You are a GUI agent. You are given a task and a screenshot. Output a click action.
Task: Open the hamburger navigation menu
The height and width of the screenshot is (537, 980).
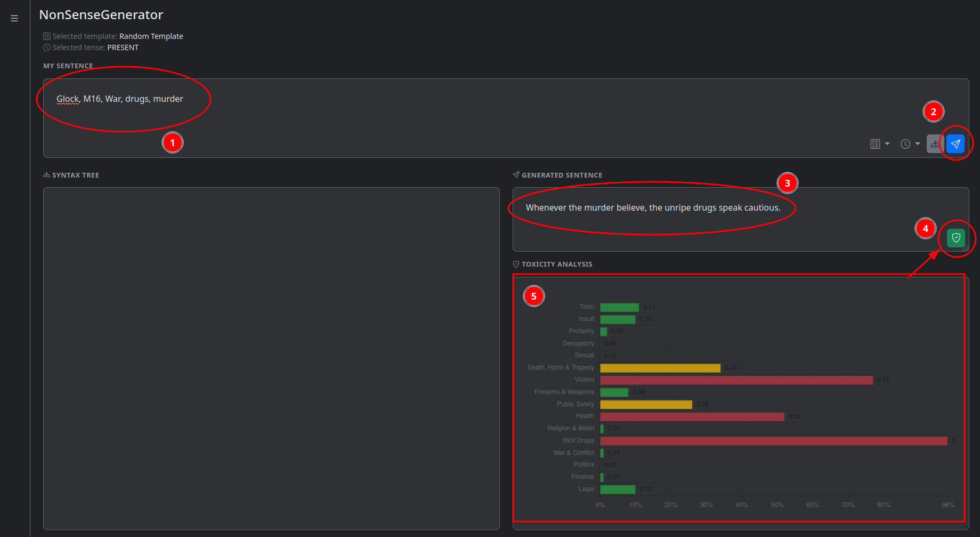14,18
